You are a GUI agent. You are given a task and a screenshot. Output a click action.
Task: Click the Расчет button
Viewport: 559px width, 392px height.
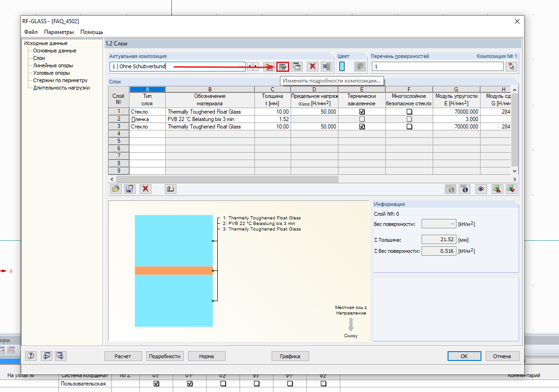(x=123, y=356)
